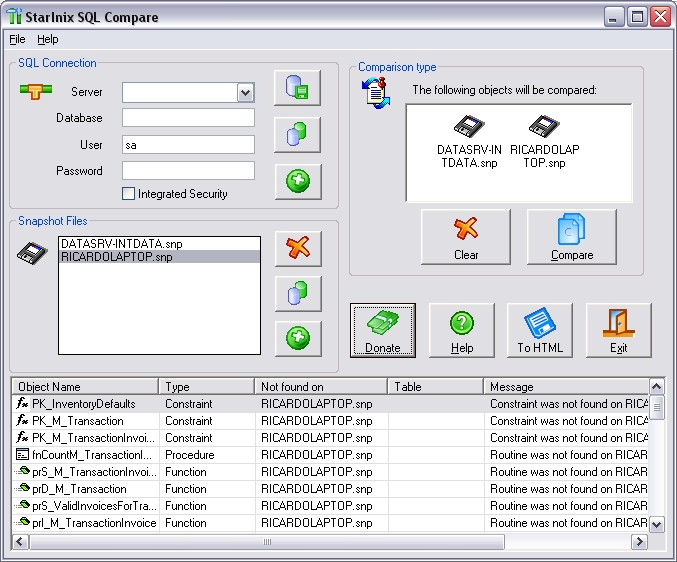Screen dimensions: 677x562
Task: Click the Message column header
Action: point(566,386)
